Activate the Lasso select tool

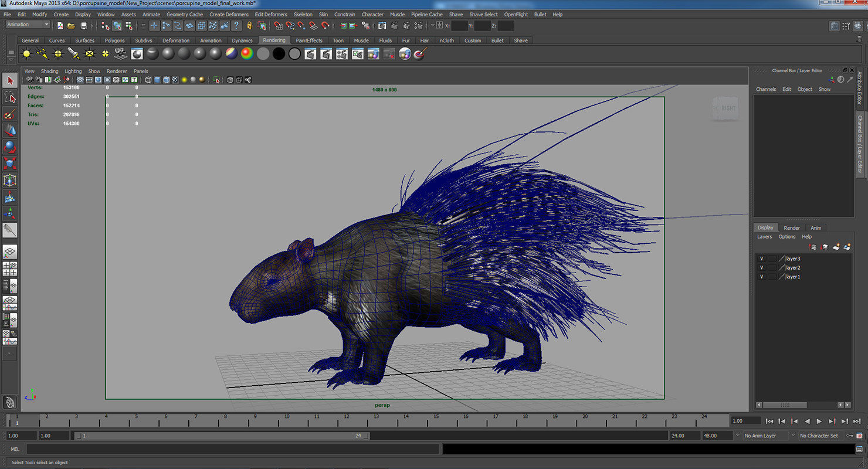click(10, 97)
